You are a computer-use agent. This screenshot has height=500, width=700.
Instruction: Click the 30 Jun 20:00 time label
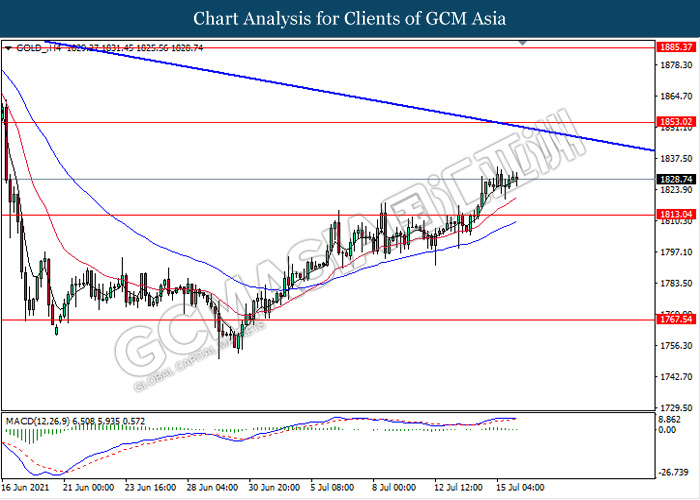point(274,487)
